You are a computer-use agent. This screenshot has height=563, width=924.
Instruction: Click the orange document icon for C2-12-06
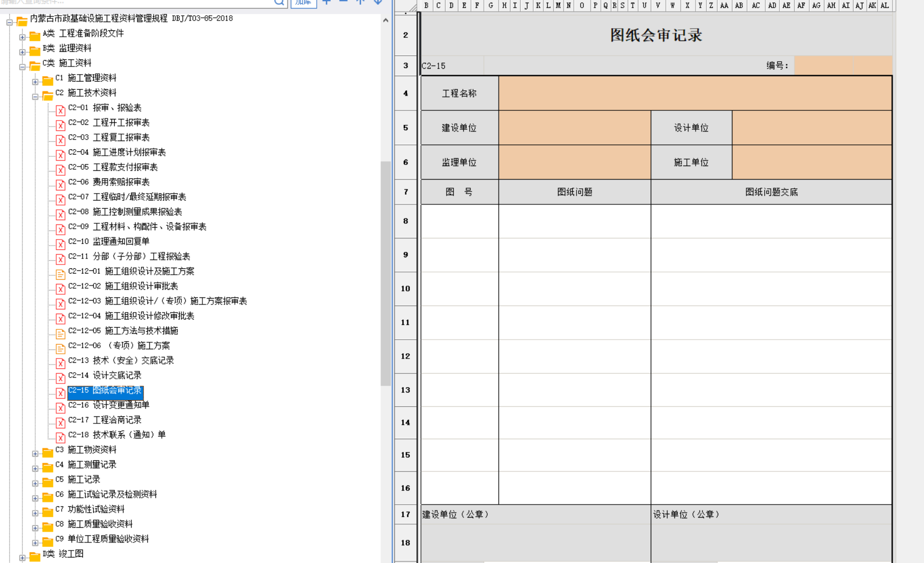[61, 348]
